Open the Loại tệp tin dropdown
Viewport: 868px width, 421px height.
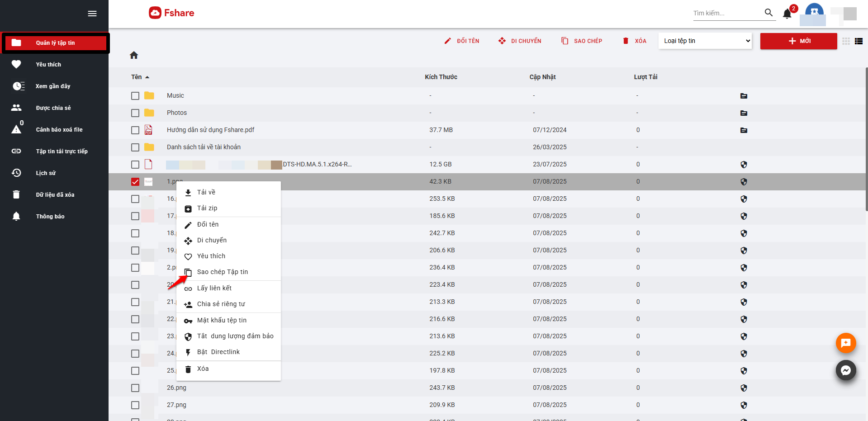[705, 41]
